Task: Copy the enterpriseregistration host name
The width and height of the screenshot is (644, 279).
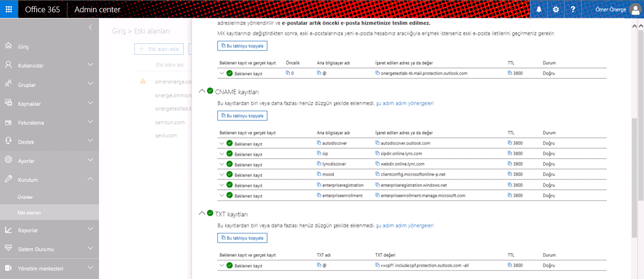Action: click(x=319, y=185)
